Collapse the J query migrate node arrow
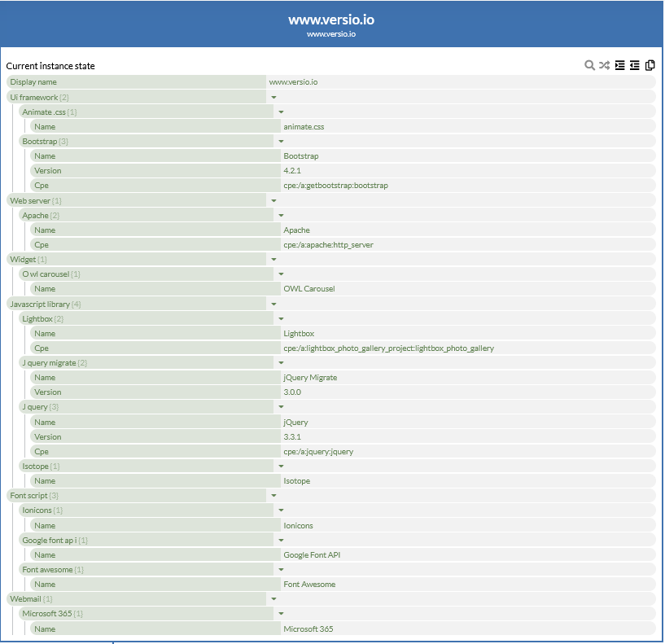The image size is (665, 644). point(281,363)
